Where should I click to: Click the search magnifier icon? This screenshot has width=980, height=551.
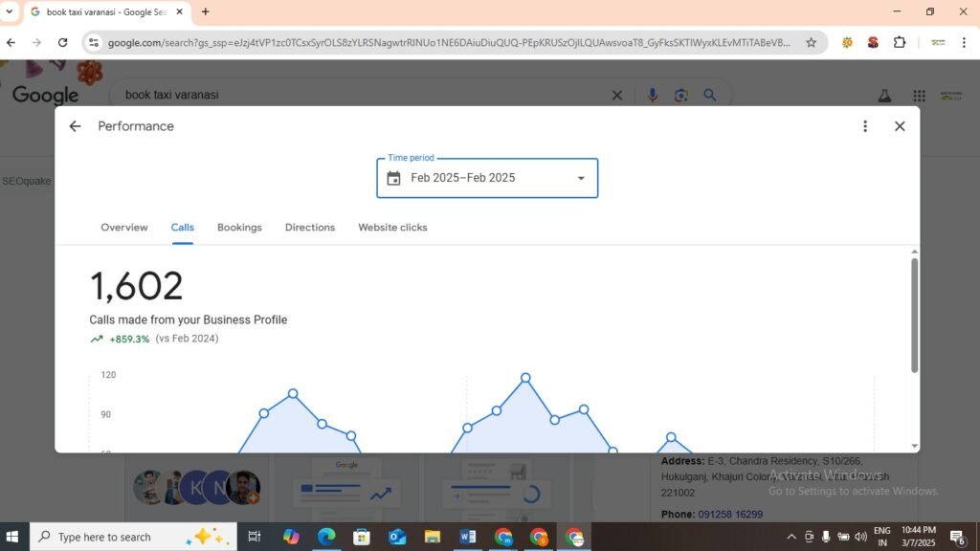click(708, 95)
